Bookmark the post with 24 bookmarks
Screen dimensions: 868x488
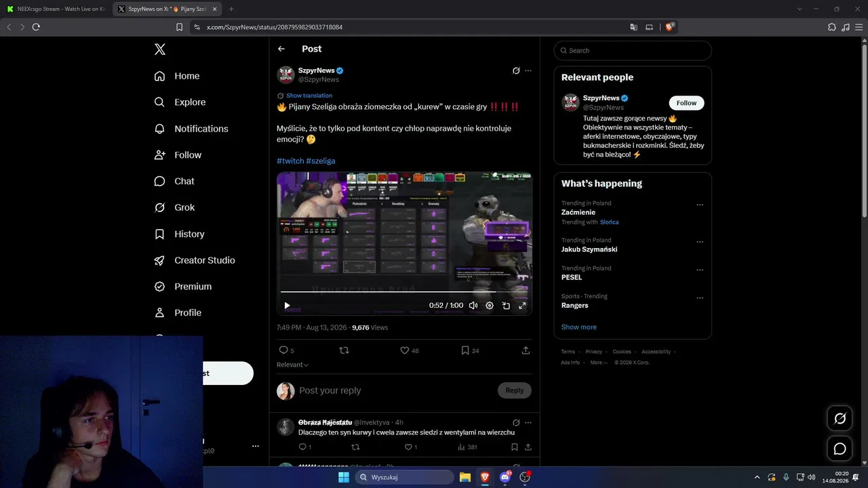470,350
